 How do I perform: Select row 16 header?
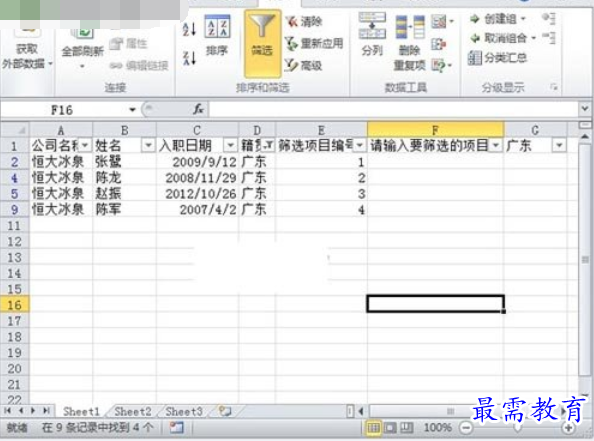(15, 305)
